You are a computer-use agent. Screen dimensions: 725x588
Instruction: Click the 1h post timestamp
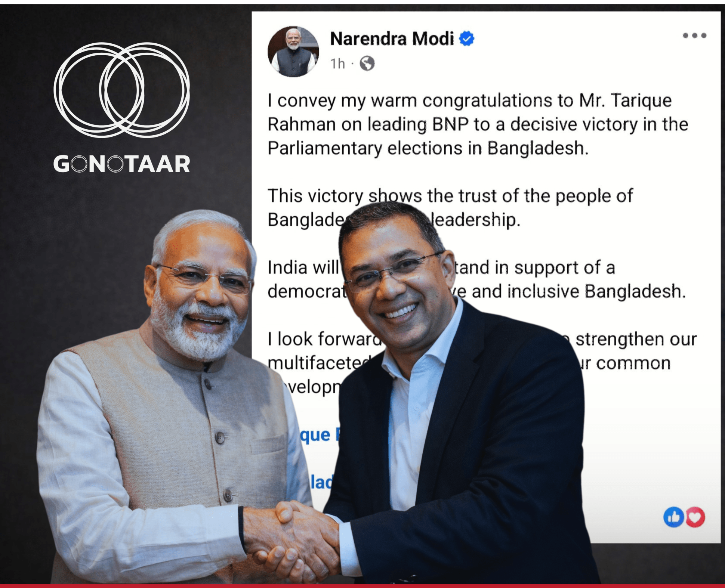tap(337, 64)
